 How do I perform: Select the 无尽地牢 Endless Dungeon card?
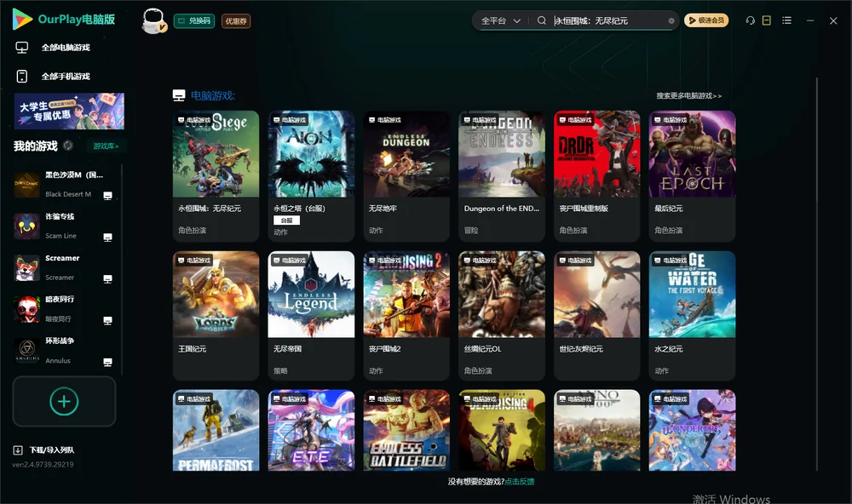406,176
